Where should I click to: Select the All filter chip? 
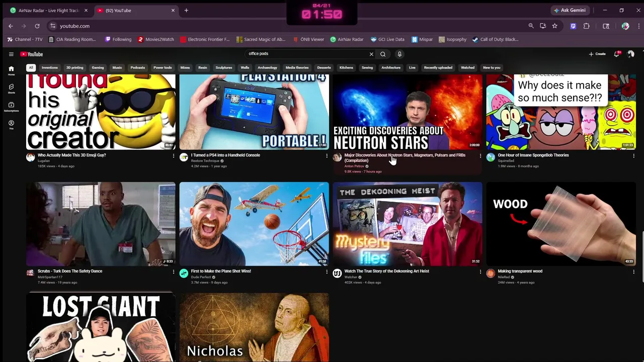31,67
